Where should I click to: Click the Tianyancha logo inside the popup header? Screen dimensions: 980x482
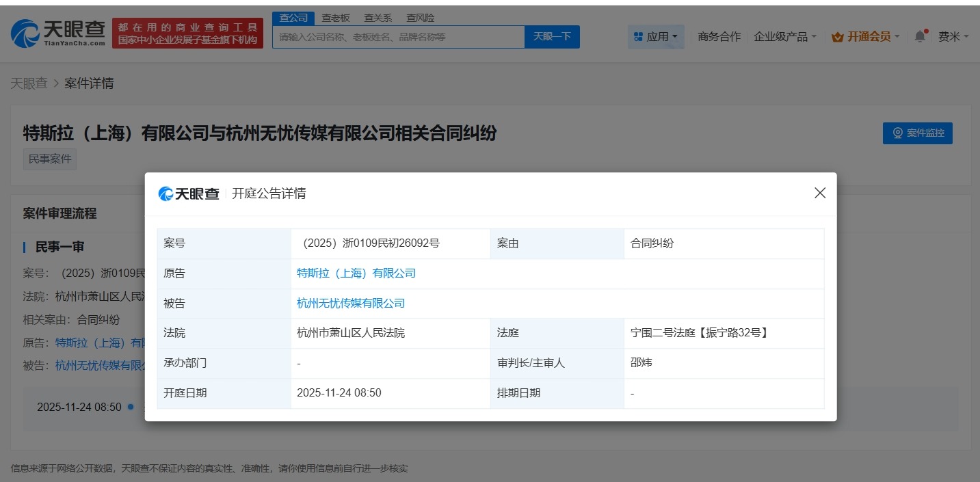click(x=188, y=193)
